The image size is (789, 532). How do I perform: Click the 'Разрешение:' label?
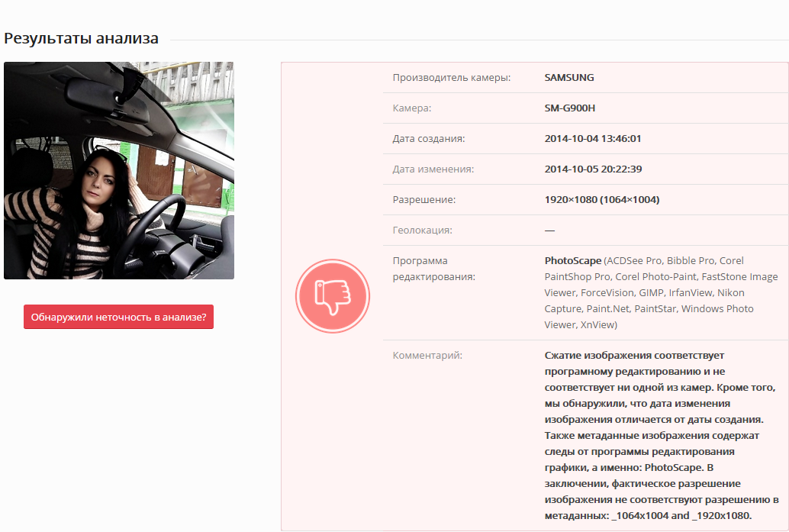click(424, 200)
